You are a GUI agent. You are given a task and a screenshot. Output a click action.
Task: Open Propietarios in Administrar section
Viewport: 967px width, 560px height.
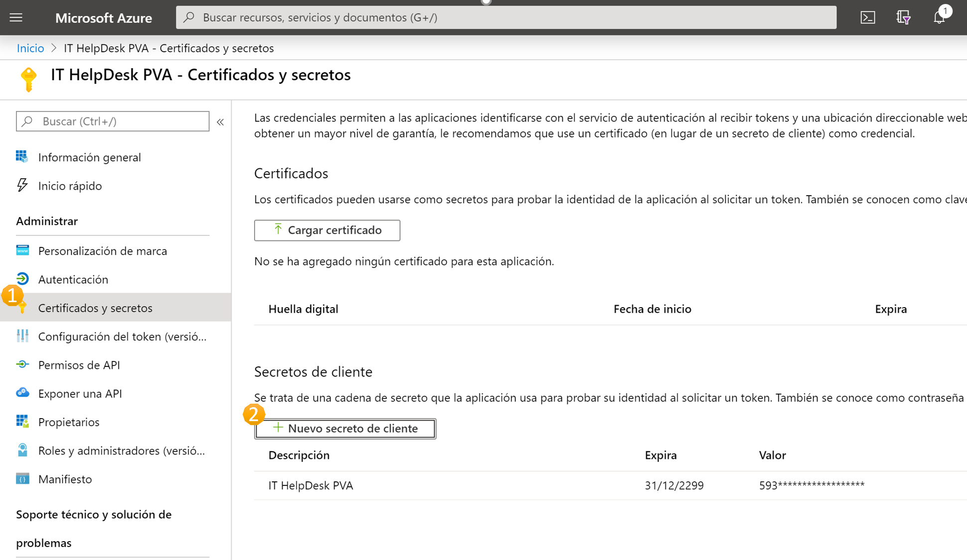68,422
